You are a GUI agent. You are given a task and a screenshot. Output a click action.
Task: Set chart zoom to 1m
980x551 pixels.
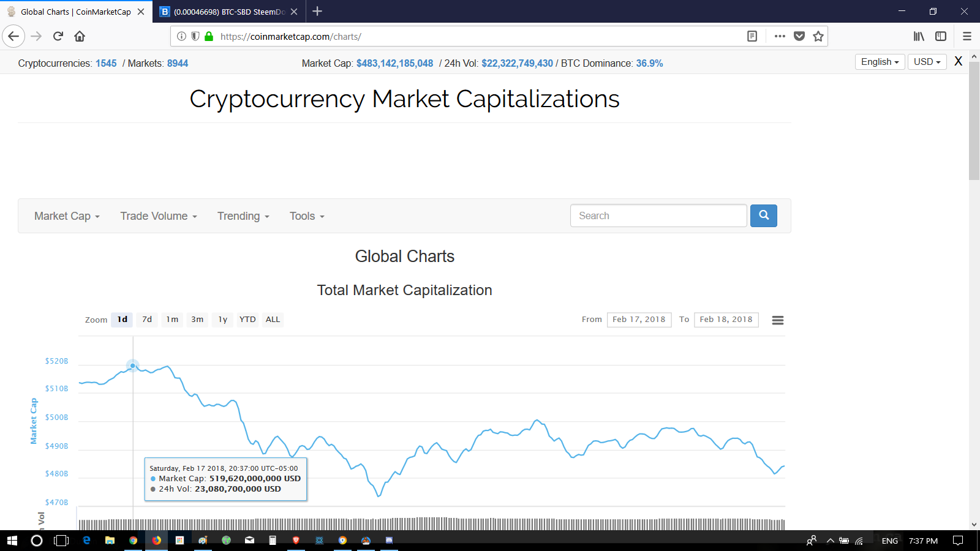(x=172, y=320)
